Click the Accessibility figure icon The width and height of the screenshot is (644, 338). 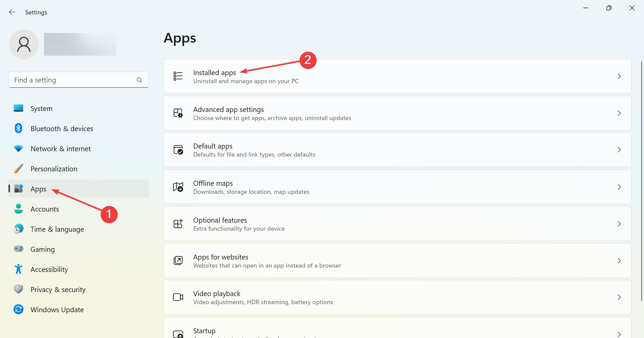click(x=18, y=269)
